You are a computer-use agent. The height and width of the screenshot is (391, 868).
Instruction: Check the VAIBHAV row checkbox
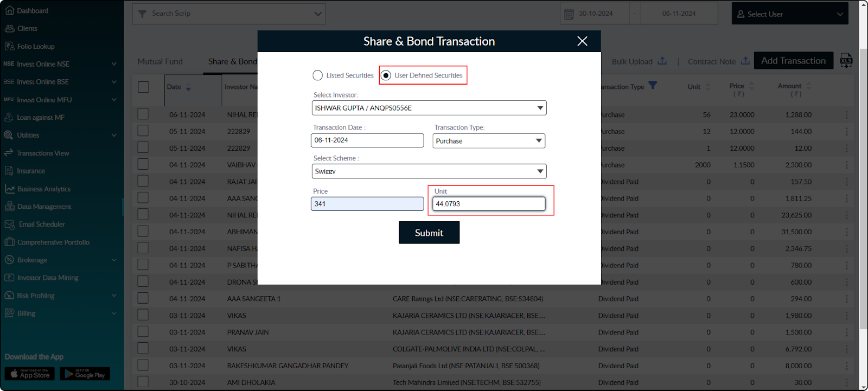pyautogui.click(x=143, y=164)
